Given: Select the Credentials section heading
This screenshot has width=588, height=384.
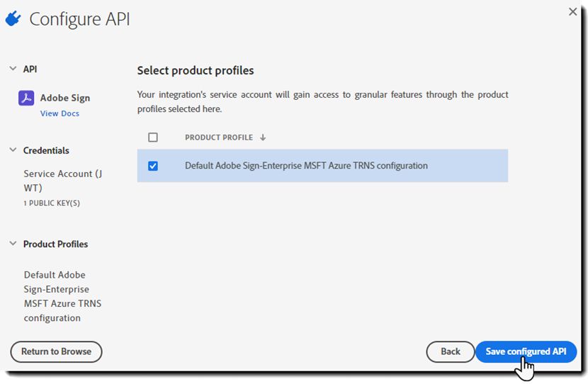Looking at the screenshot, I should [x=46, y=150].
